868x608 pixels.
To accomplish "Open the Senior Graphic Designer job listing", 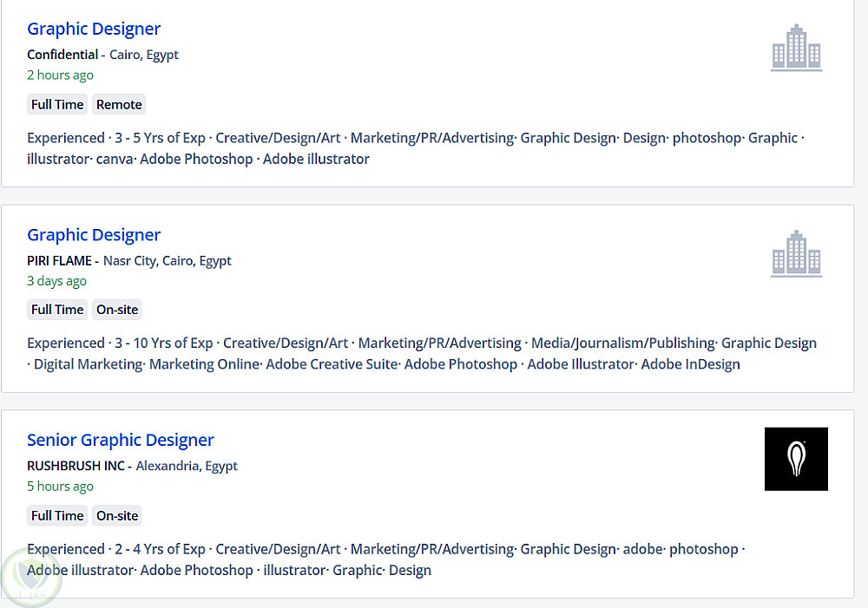I will [x=120, y=440].
